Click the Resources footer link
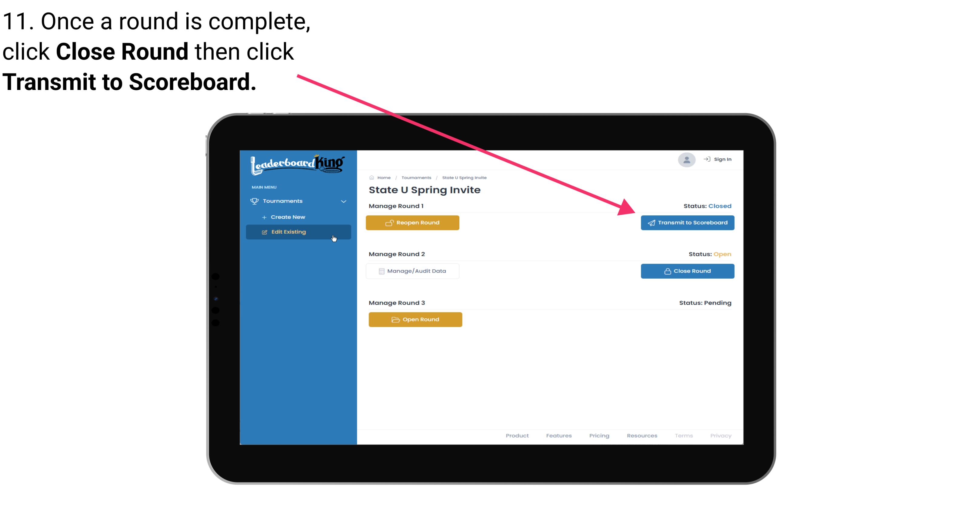The height and width of the screenshot is (527, 980). [641, 436]
